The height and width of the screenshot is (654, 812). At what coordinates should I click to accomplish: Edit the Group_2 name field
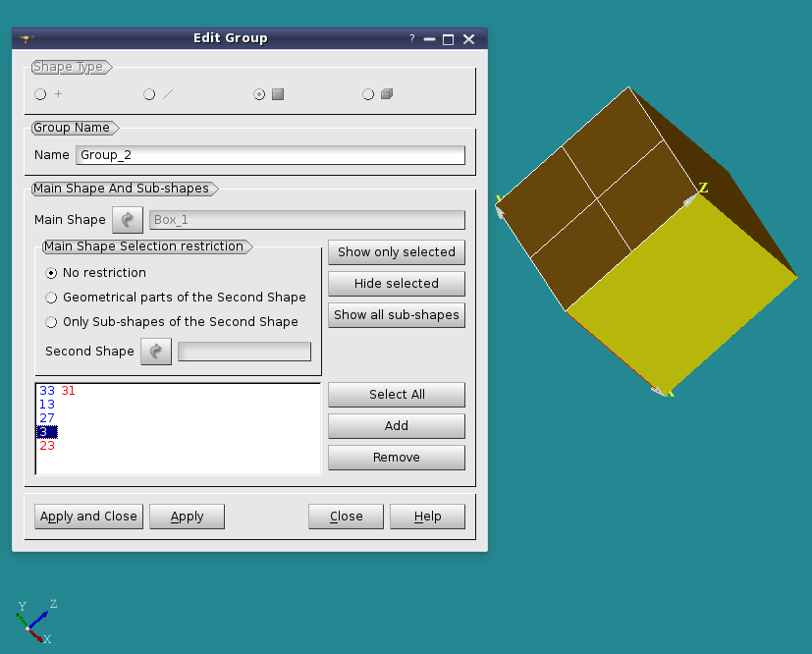tap(270, 155)
